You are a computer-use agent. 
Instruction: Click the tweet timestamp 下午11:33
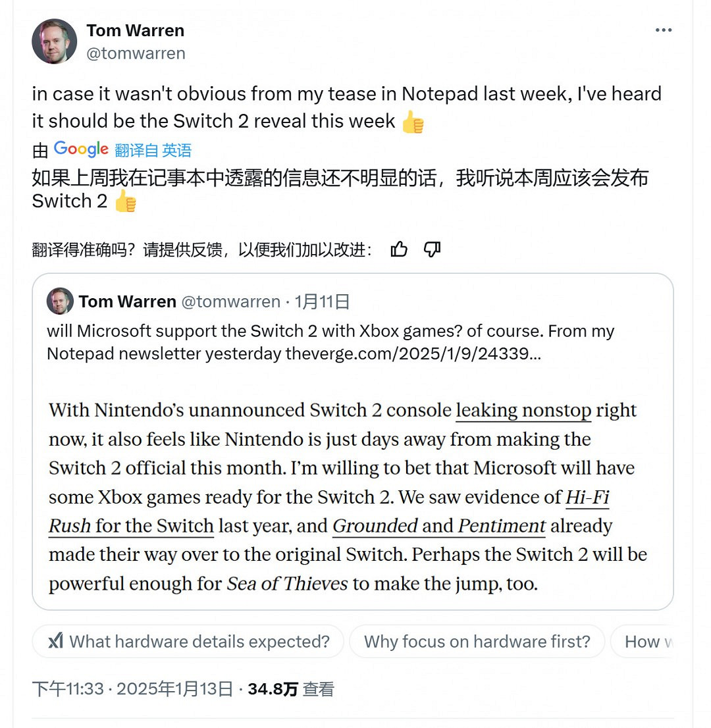(x=71, y=689)
